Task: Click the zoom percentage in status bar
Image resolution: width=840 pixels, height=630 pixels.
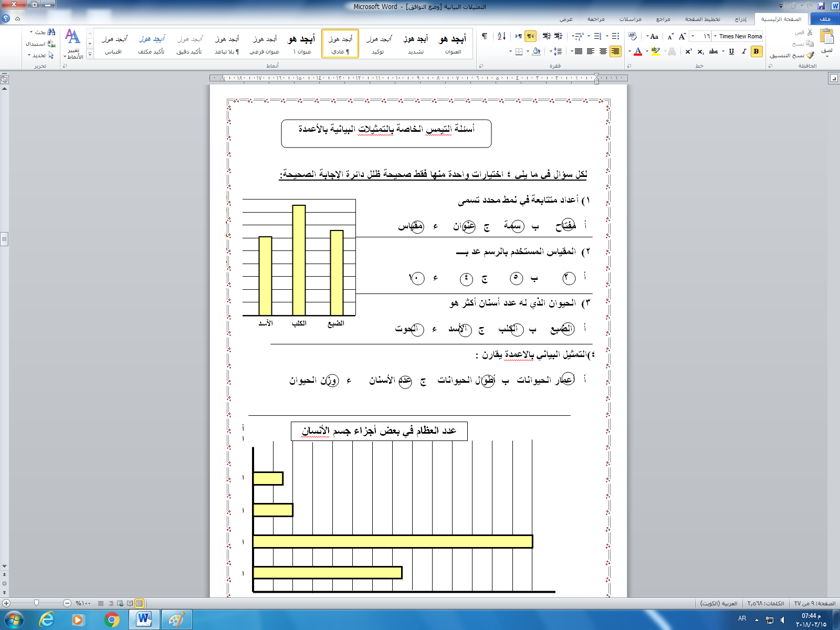Action: tap(83, 604)
